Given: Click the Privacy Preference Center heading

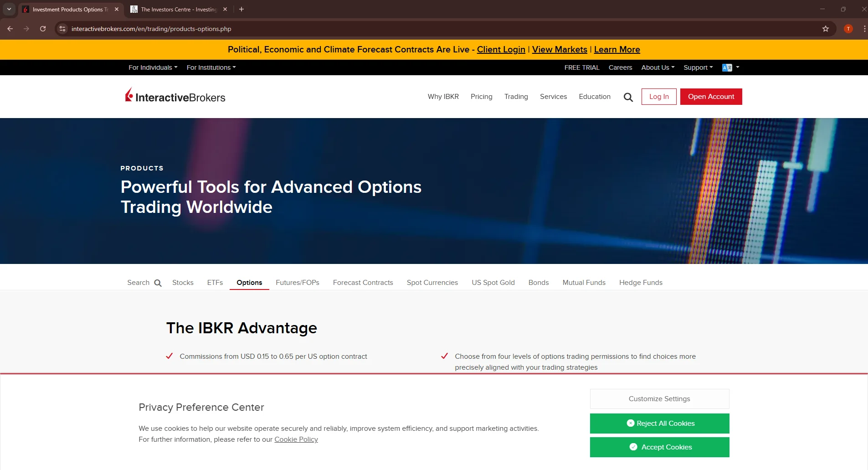Looking at the screenshot, I should coord(201,407).
